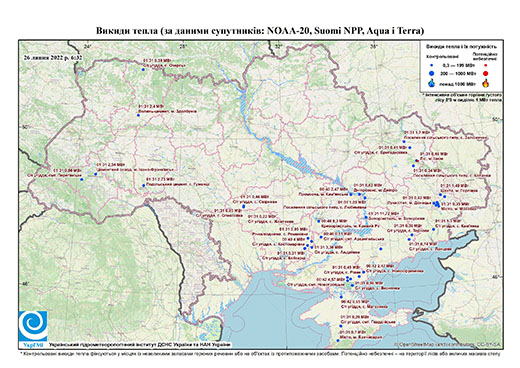This screenshot has height=368, width=520.
Task: Select southernmost blue marker near Bakhchysarai
Action: pyautogui.click(x=338, y=341)
